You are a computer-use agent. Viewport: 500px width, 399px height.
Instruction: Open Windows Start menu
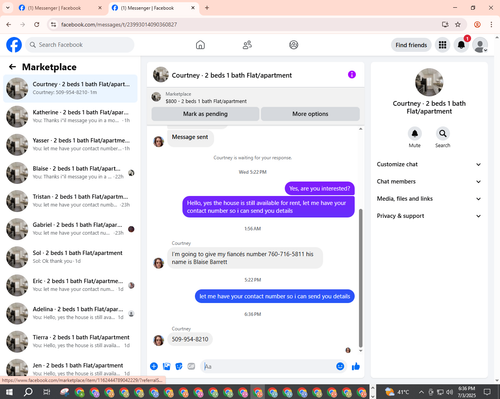(9, 392)
